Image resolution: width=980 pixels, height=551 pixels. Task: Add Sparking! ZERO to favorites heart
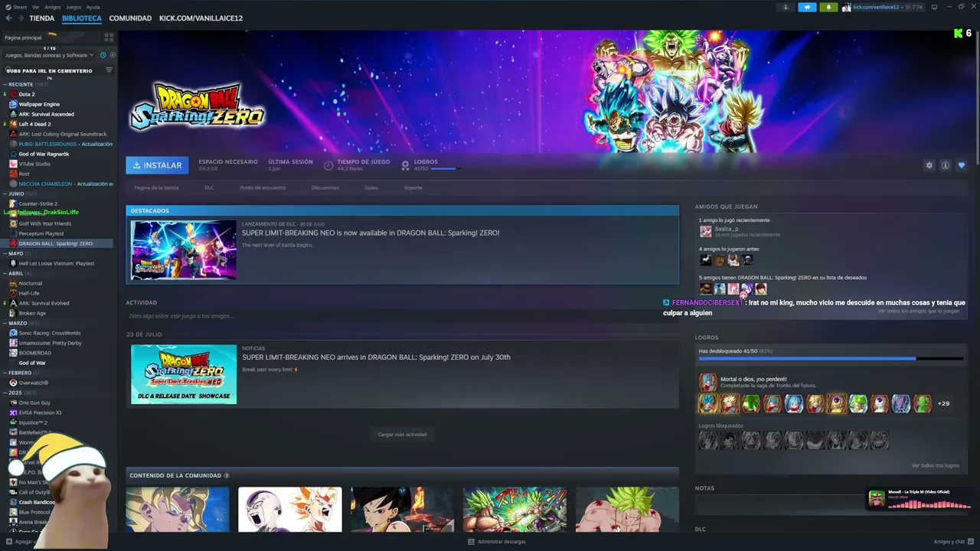point(962,165)
